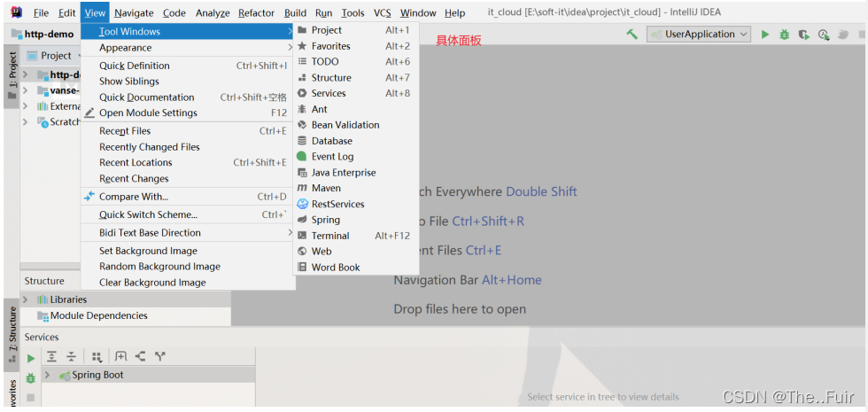The width and height of the screenshot is (868, 412).
Task: Expand All services in Services toolbar
Action: (x=51, y=356)
